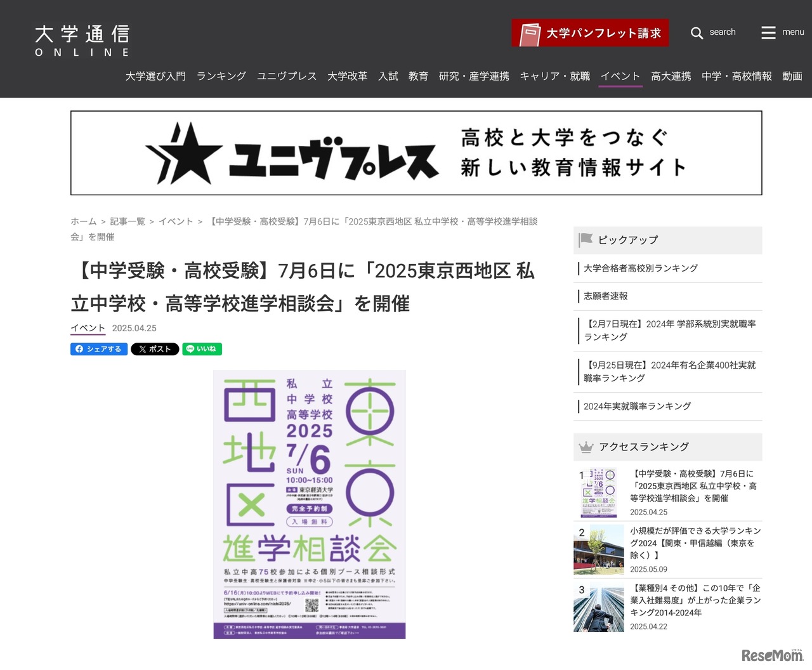812x670 pixels.
Task: Open 入試 nav item
Action: click(388, 76)
